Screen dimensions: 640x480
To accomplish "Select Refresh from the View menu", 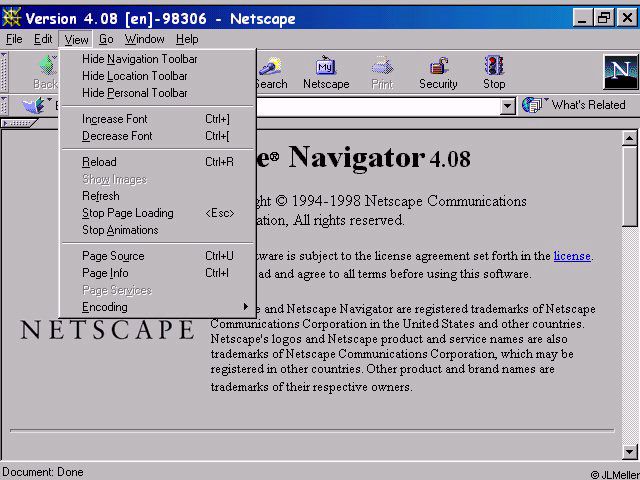I will point(158,196).
